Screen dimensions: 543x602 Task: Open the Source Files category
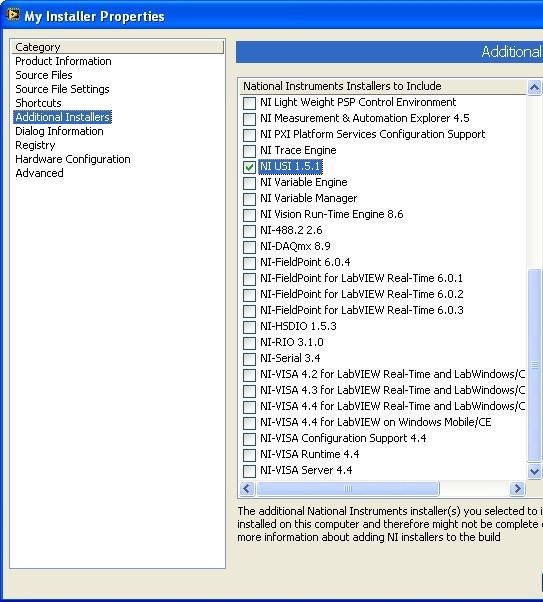(44, 75)
